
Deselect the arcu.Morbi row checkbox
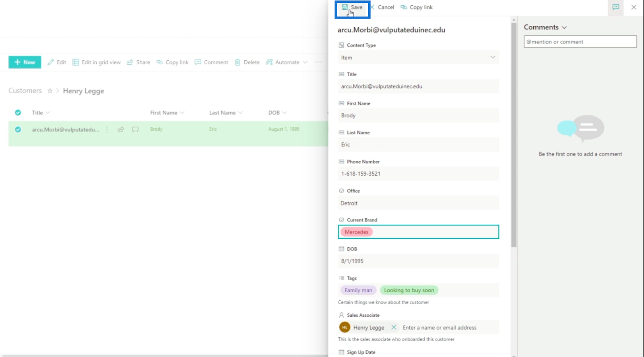click(18, 129)
